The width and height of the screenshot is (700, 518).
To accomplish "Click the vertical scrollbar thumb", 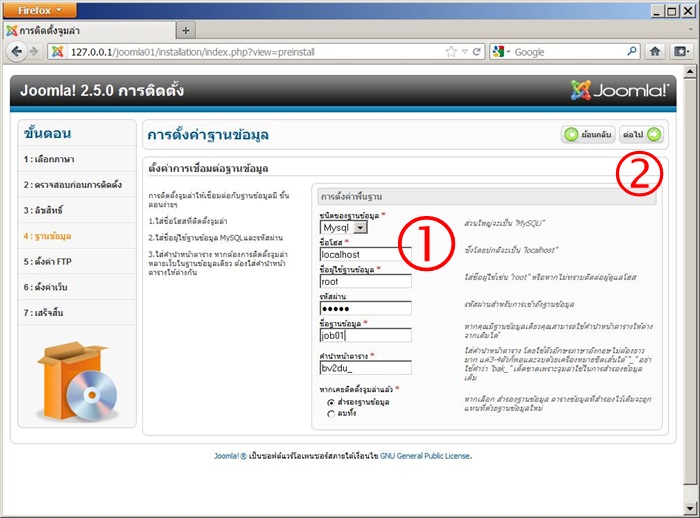I will pos(690,280).
